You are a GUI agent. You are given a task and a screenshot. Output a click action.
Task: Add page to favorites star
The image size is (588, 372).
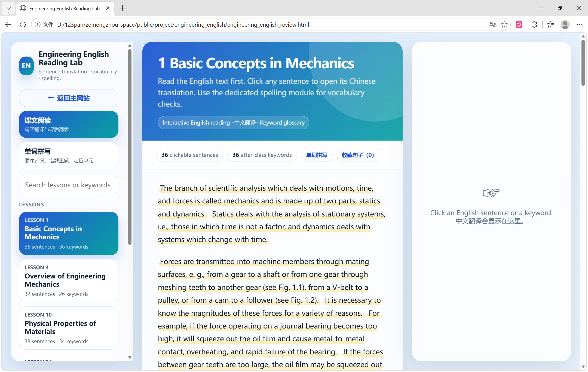pyautogui.click(x=504, y=24)
